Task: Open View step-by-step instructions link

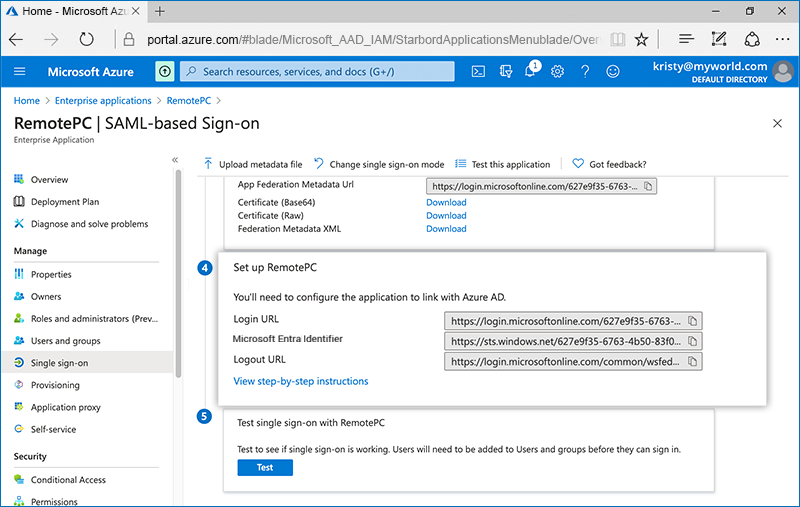Action: [301, 381]
